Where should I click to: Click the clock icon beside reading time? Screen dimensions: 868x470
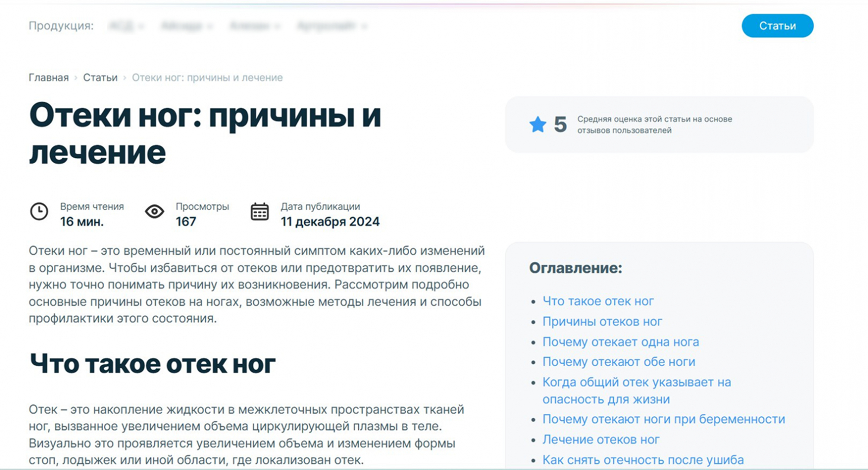[39, 211]
